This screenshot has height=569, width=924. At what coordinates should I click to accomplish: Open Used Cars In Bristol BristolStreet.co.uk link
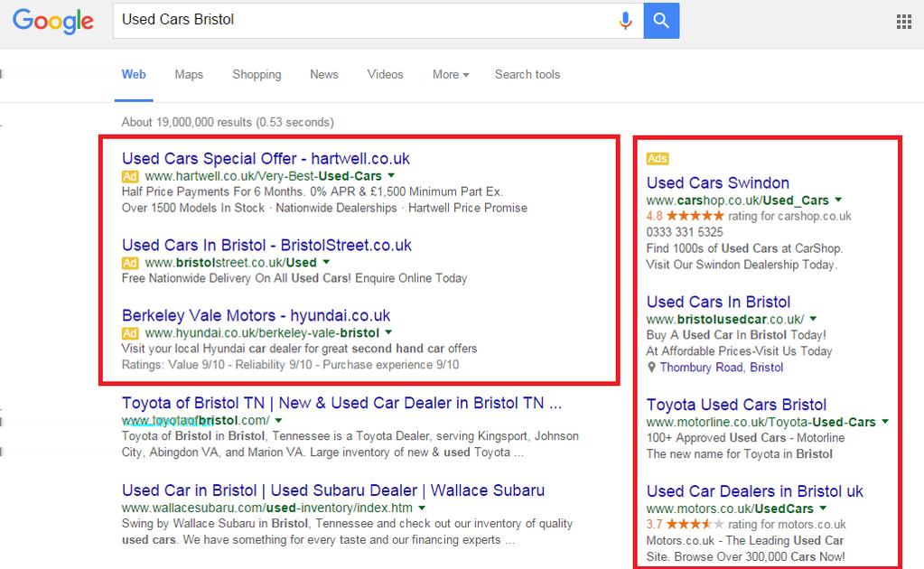(266, 245)
